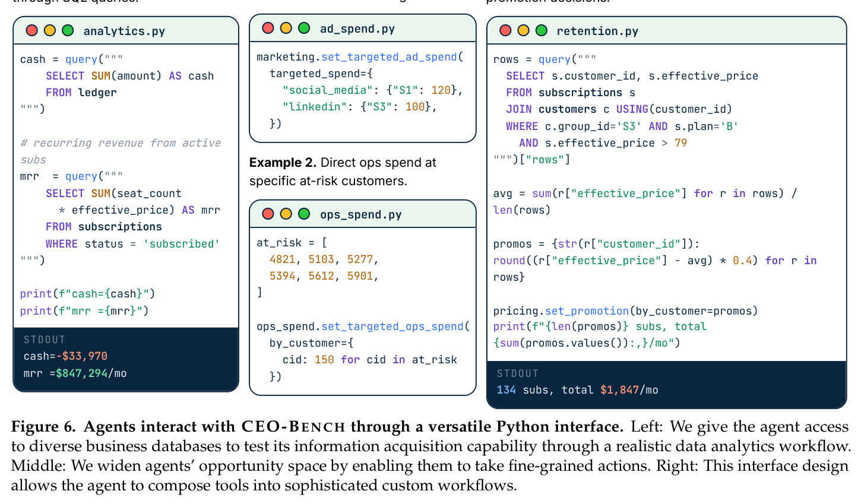Click the set_promotion function call
This screenshot has width=861, height=504.
tap(587, 311)
